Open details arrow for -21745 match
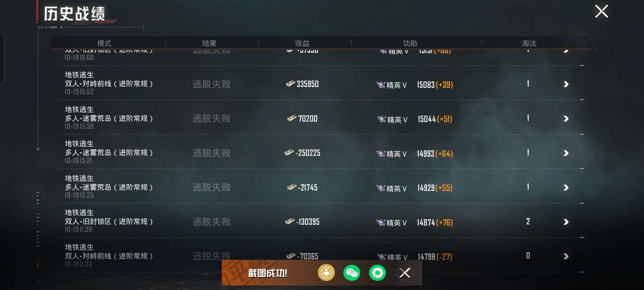This screenshot has height=290, width=644. pyautogui.click(x=566, y=187)
